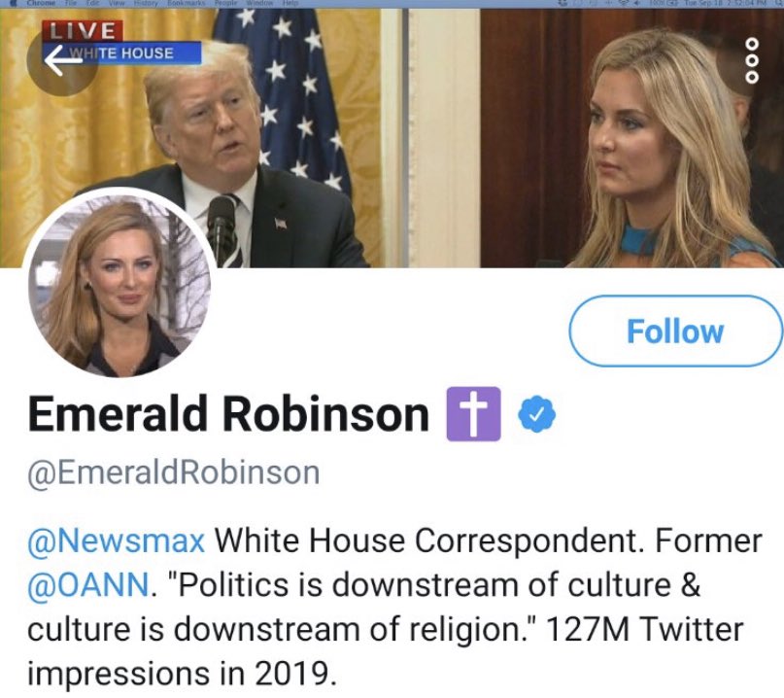This screenshot has height=698, width=784.
Task: Follow Emerald Robinson
Action: [x=675, y=331]
